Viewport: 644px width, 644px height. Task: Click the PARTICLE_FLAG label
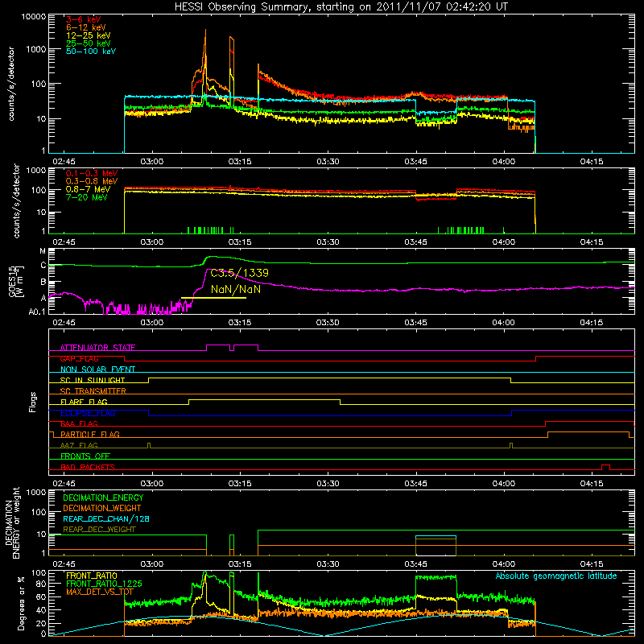point(90,434)
